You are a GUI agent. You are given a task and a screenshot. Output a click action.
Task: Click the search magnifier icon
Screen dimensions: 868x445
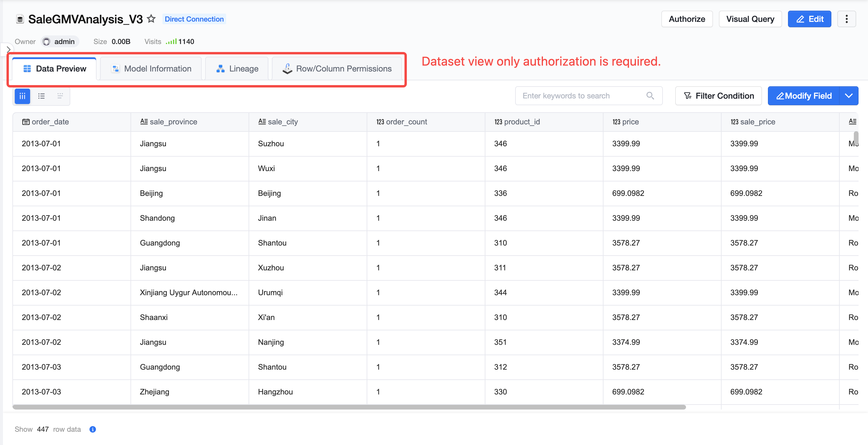point(650,96)
